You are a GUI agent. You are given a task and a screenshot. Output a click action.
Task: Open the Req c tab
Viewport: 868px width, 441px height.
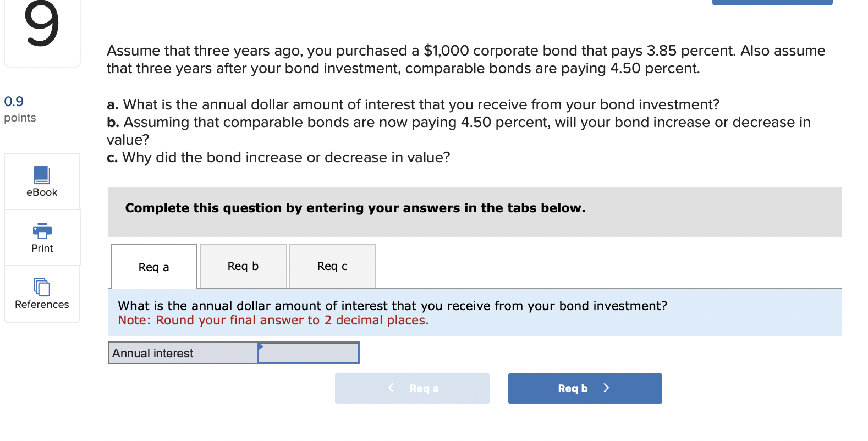[x=332, y=266]
